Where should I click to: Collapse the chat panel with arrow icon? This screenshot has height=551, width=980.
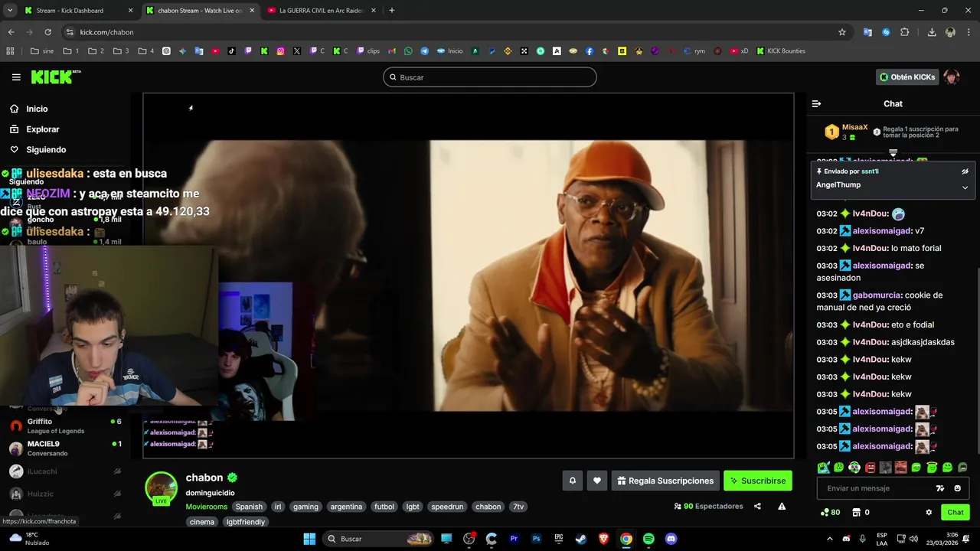tap(816, 103)
